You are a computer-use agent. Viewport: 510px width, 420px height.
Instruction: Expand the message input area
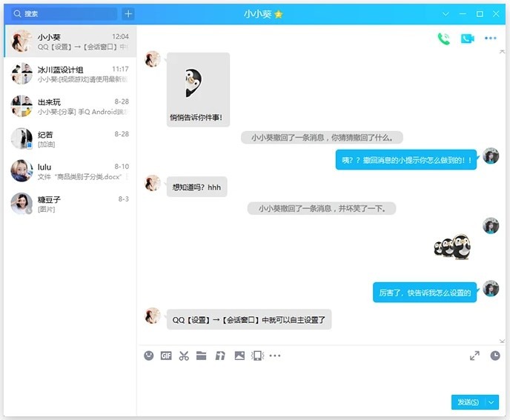[474, 356]
